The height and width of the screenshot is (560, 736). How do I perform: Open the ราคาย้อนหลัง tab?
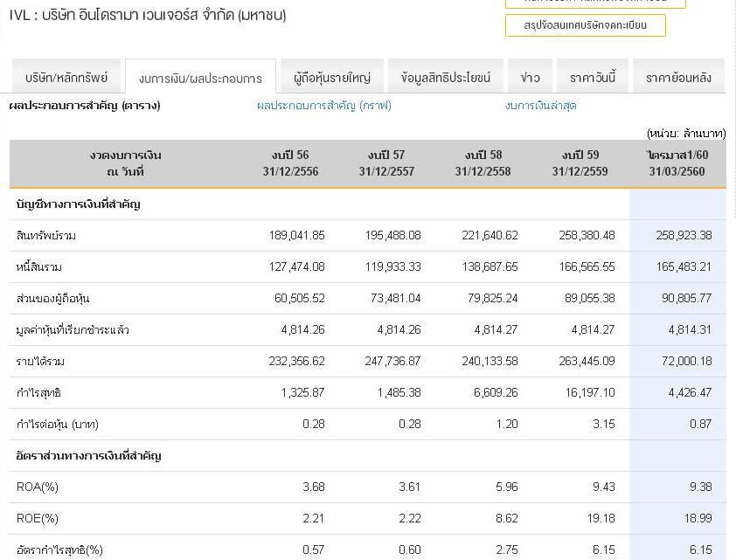coord(678,78)
